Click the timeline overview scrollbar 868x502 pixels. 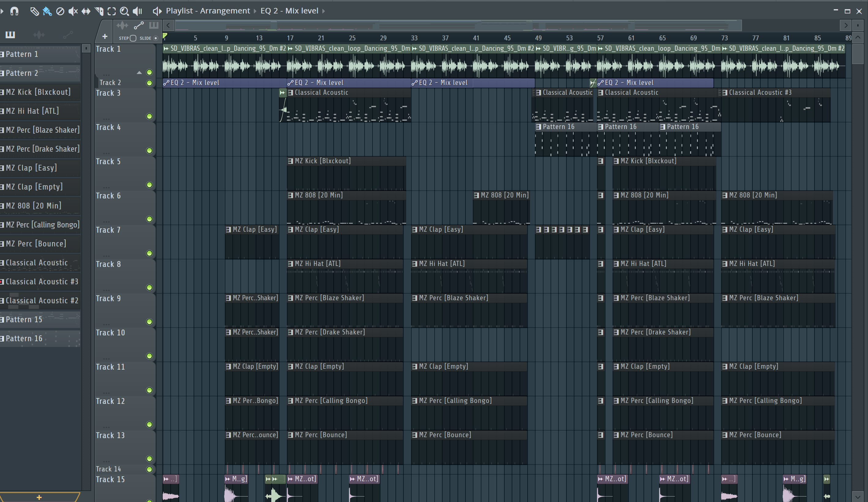pyautogui.click(x=458, y=25)
